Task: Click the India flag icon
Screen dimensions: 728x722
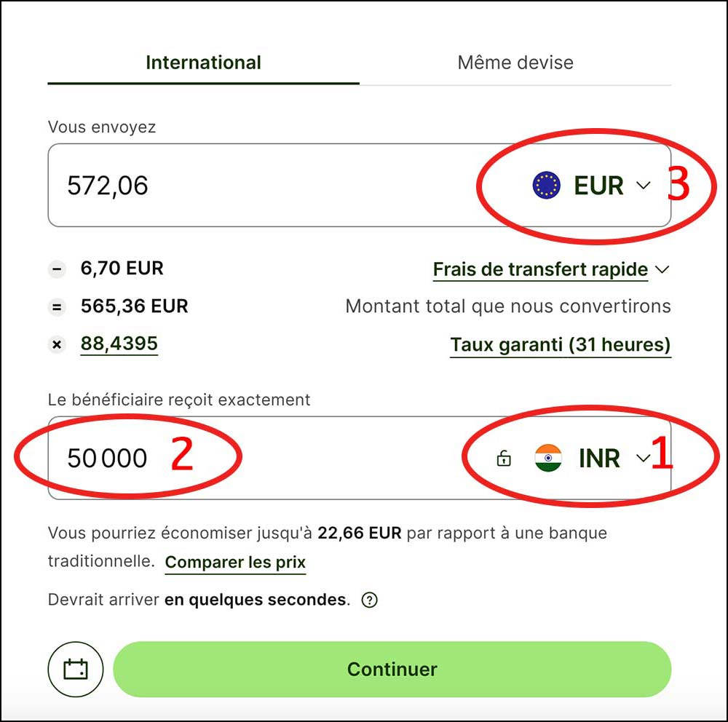Action: point(548,459)
